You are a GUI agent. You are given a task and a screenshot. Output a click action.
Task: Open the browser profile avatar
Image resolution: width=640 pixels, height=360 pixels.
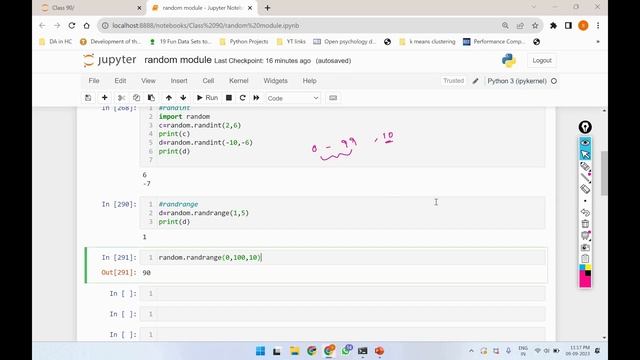point(583,25)
